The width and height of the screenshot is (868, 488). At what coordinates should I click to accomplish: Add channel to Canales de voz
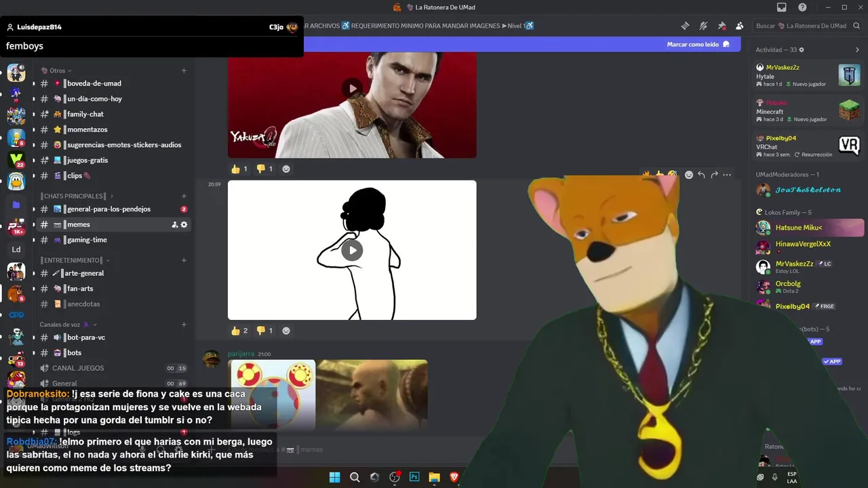(x=184, y=325)
